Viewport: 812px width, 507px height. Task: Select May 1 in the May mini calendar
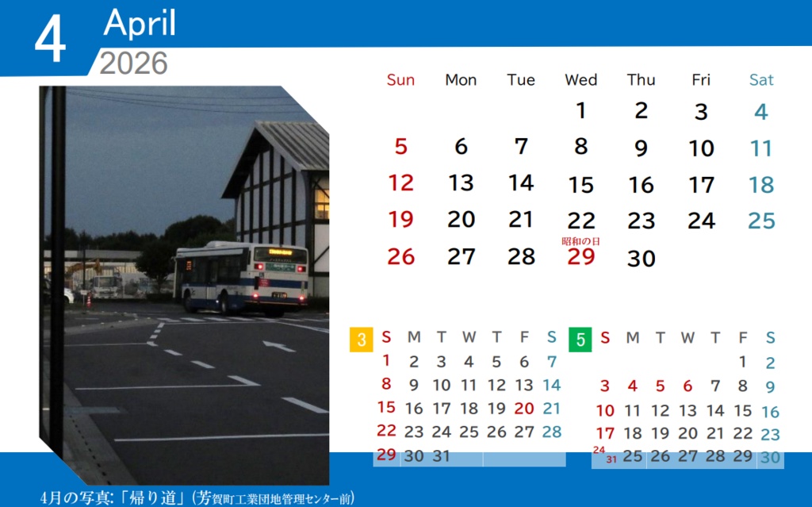tap(742, 362)
